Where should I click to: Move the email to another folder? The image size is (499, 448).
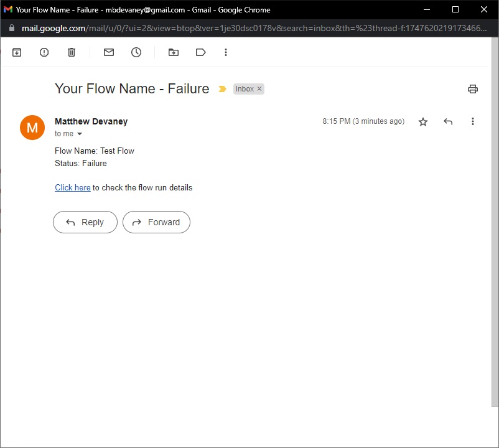[174, 52]
